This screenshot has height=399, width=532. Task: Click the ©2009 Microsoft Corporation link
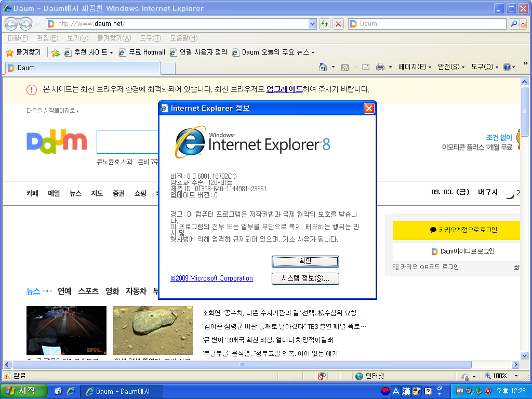tap(212, 278)
